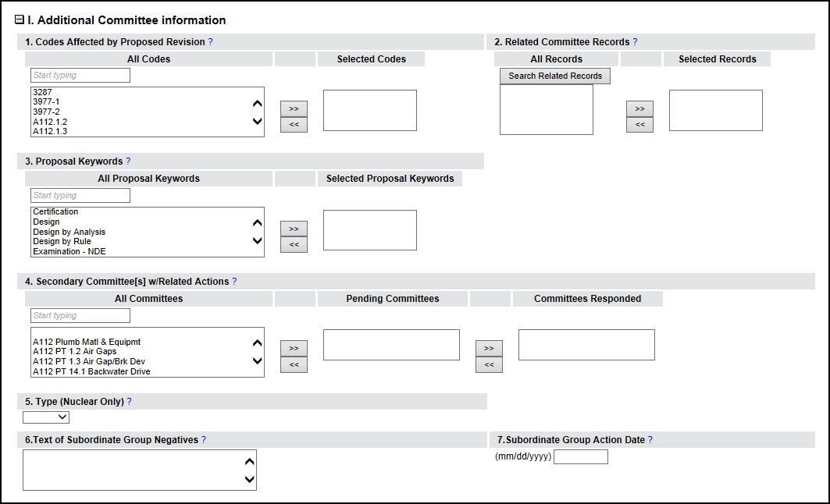
Task: Select 'Certification' in All Proposal Keywords
Action: click(55, 211)
